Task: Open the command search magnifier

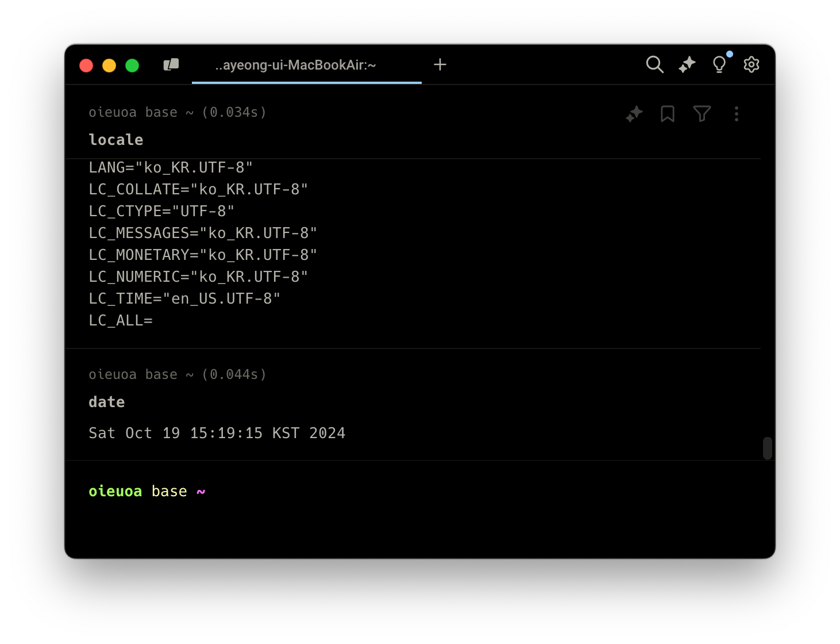Action: coord(654,64)
